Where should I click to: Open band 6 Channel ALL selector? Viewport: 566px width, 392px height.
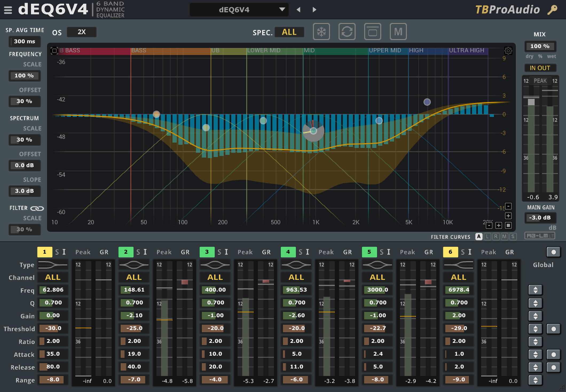coord(458,277)
